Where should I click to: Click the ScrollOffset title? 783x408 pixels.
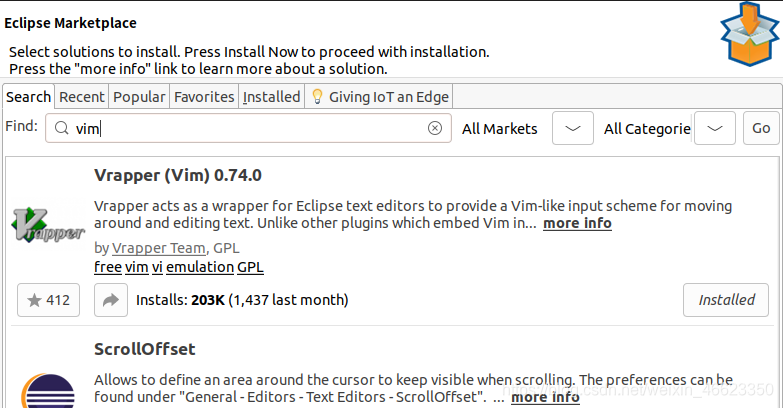pyautogui.click(x=145, y=349)
